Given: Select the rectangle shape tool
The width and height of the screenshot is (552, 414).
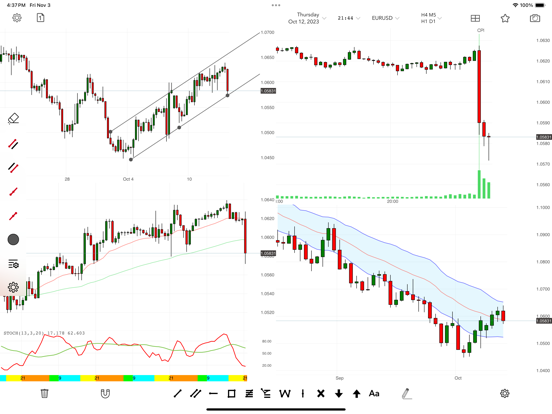Looking at the screenshot, I should pyautogui.click(x=231, y=394).
